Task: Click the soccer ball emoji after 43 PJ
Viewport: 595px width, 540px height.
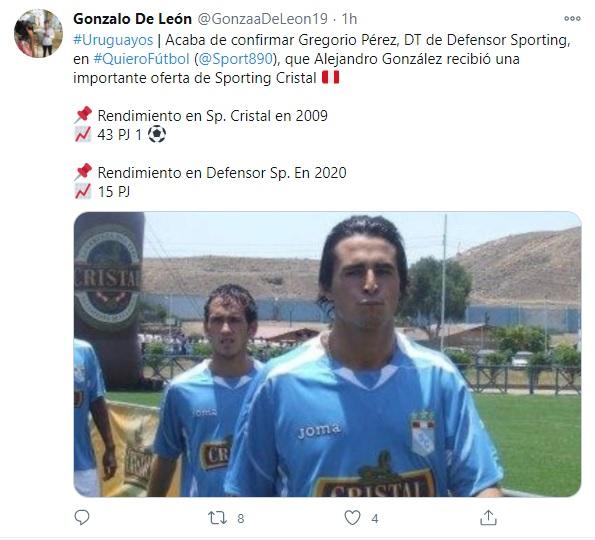Action: (157, 134)
